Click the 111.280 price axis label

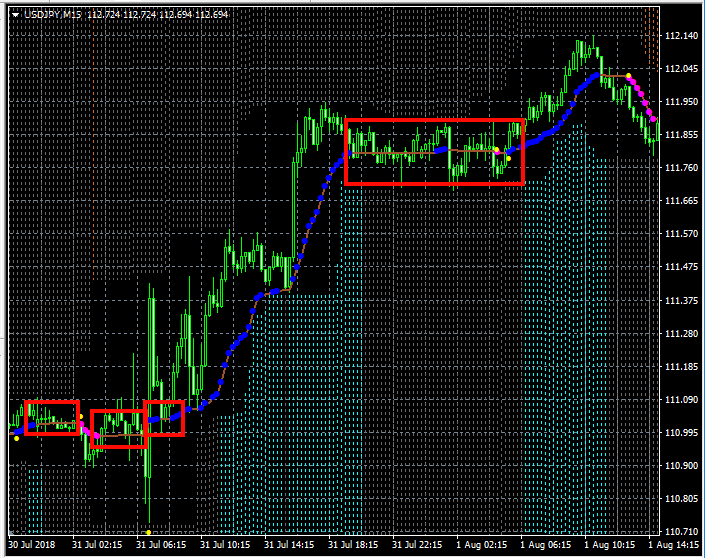[x=682, y=334]
